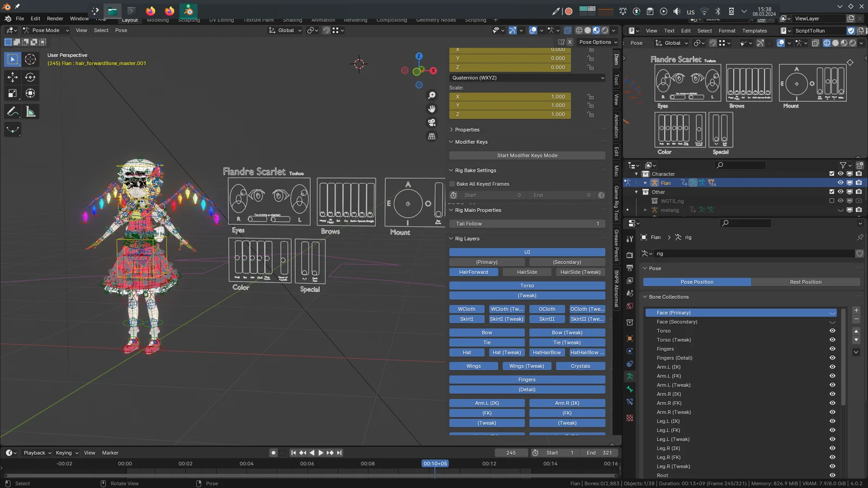Click the zoom magnifier viewport icon
Screen dimensions: 868x488
coord(432,95)
